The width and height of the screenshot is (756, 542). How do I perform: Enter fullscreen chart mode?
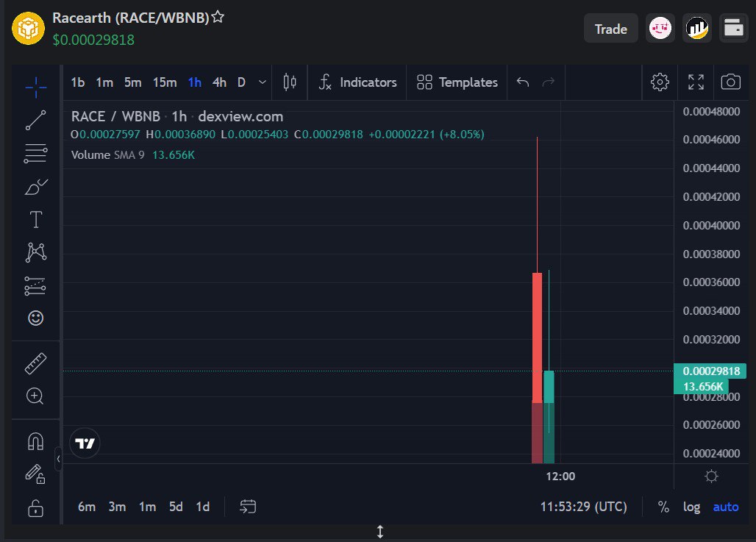pyautogui.click(x=696, y=82)
